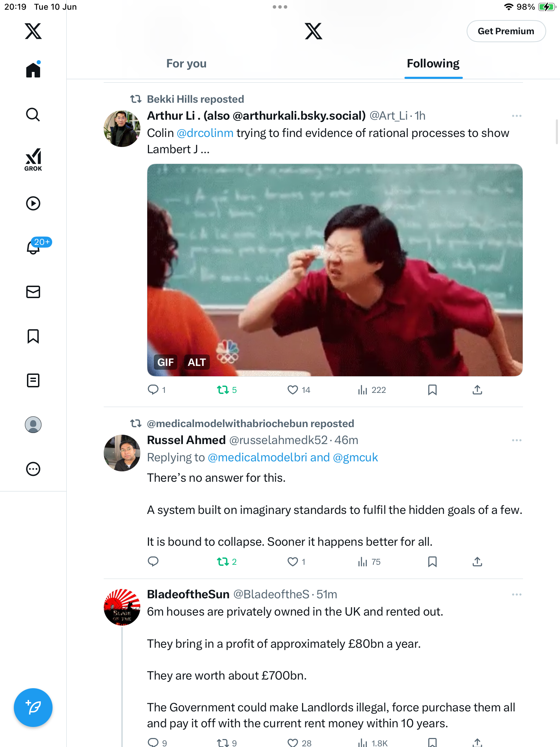560x747 pixels.
Task: Open the search magnifier icon
Action: (x=33, y=114)
